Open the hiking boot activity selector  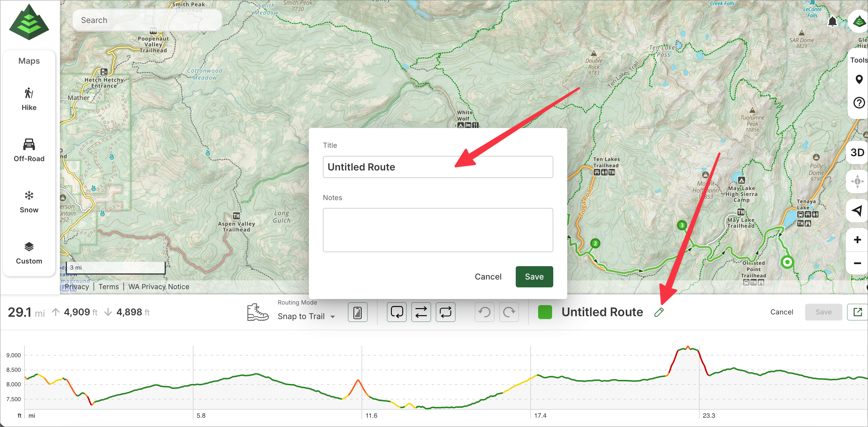[x=257, y=312]
